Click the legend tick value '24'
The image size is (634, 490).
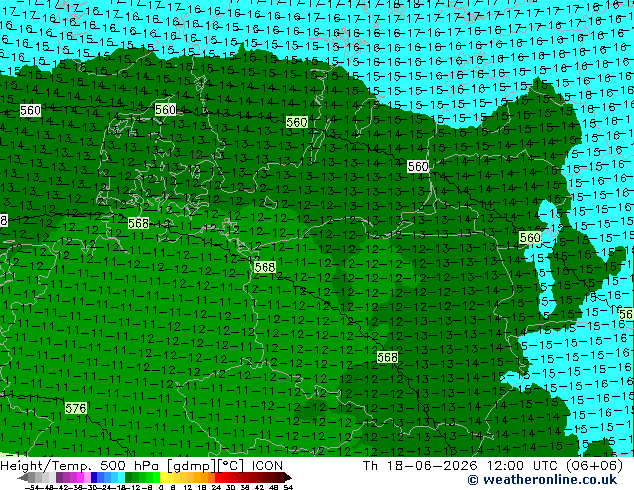tap(216, 487)
